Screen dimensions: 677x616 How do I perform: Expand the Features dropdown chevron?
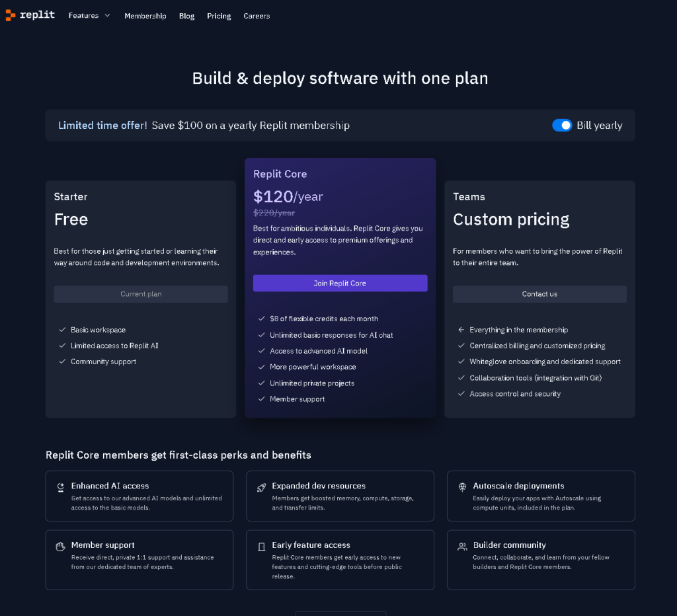(x=107, y=16)
